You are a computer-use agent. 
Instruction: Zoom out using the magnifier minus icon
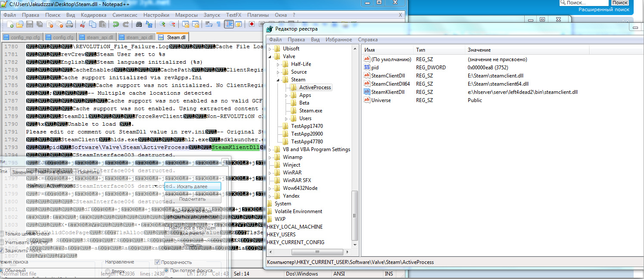[x=172, y=24]
